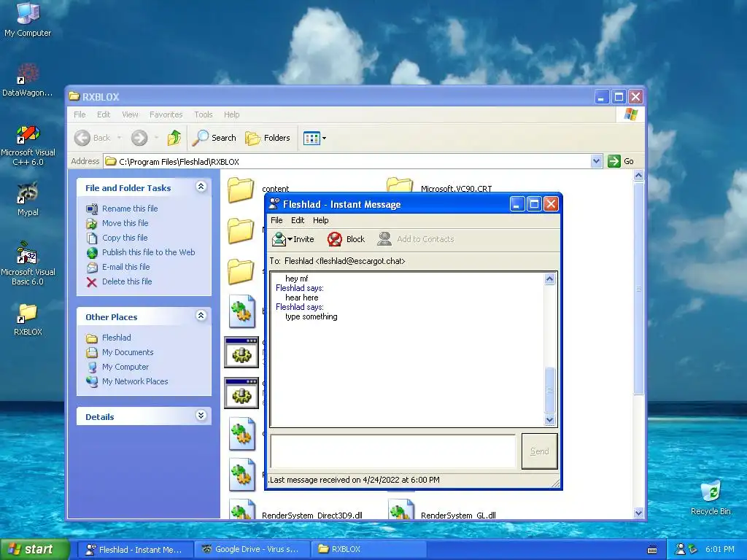Open My Computer desktop icon
This screenshot has width=747, height=560.
click(28, 19)
